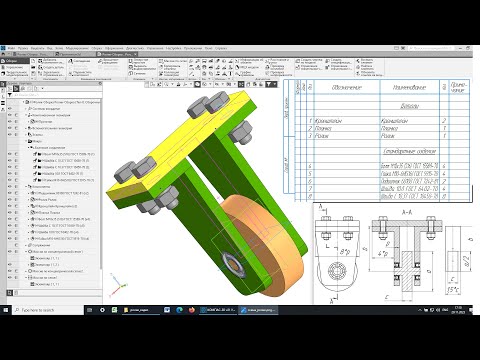
Task: Collapse the Макро folder in the tree
Action: pos(26,141)
